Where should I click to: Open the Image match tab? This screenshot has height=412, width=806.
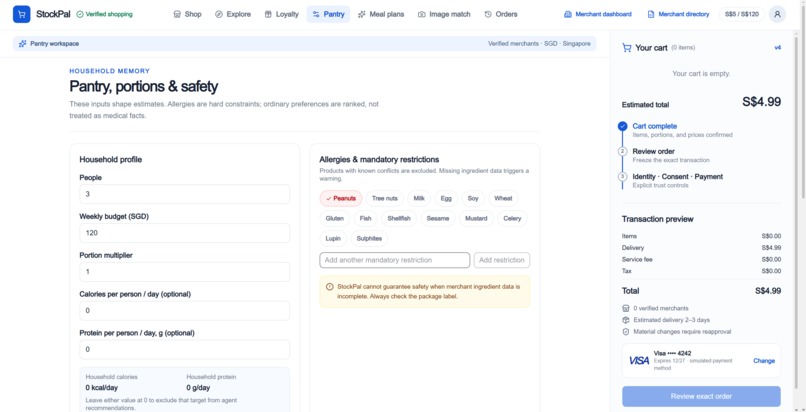[x=444, y=14]
